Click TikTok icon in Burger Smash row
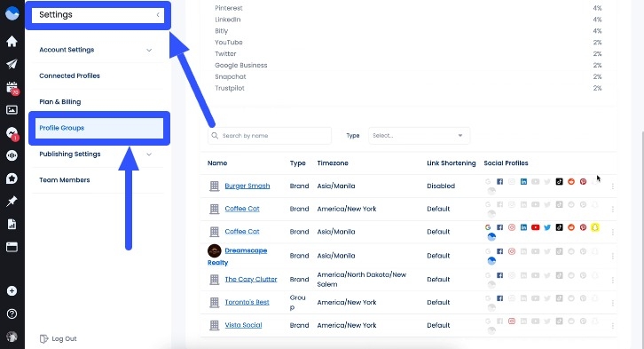Screen dimensions: 644x349 click(x=559, y=181)
